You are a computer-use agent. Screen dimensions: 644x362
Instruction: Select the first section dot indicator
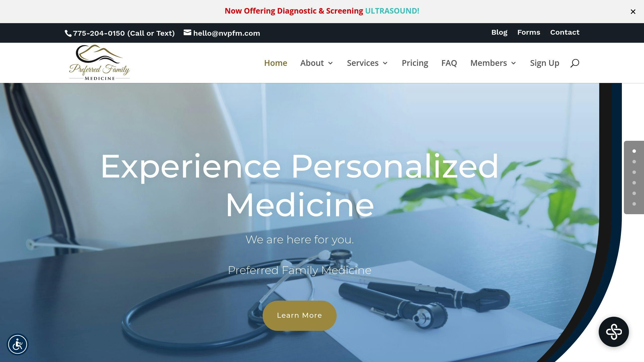tap(634, 151)
